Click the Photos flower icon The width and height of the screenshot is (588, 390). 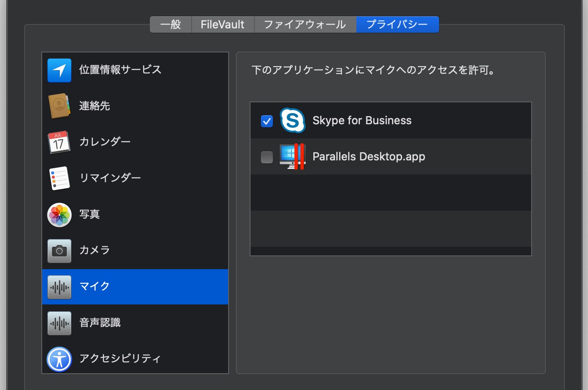tap(59, 215)
